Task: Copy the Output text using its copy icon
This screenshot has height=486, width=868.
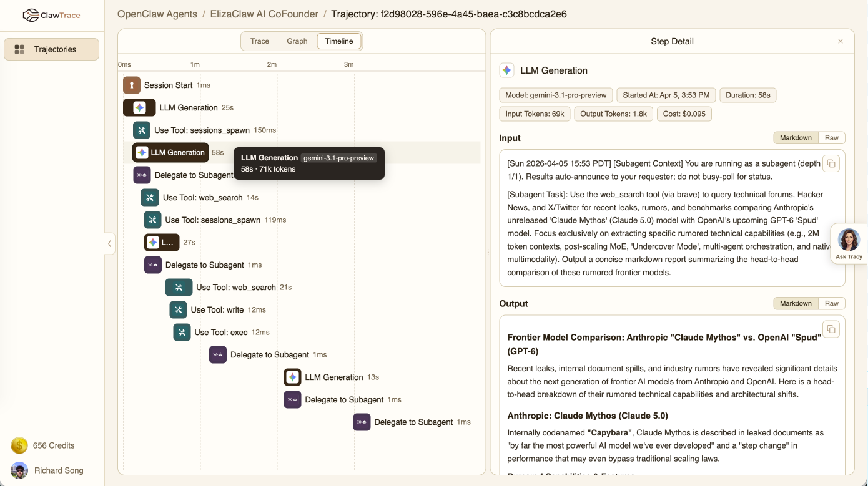Action: coord(831,329)
